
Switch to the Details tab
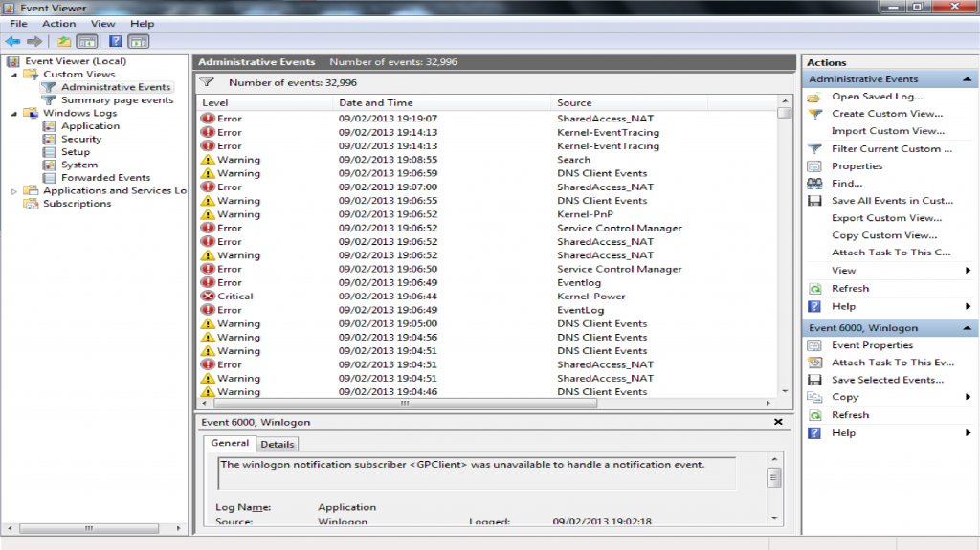click(x=277, y=444)
